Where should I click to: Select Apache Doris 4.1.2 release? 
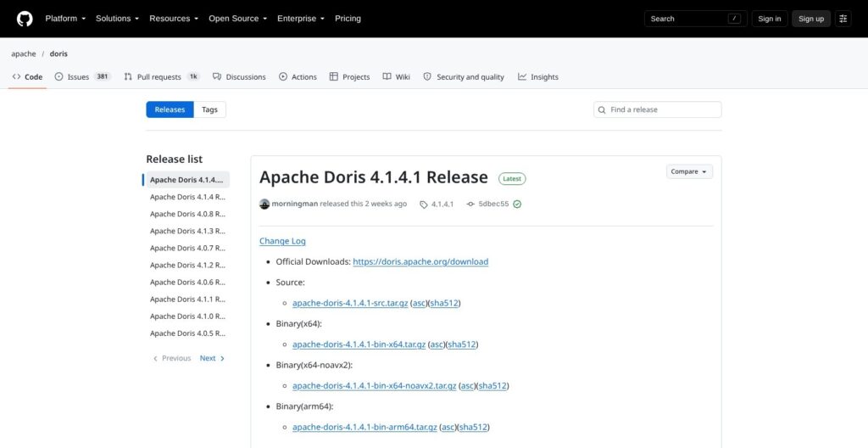[x=187, y=265]
